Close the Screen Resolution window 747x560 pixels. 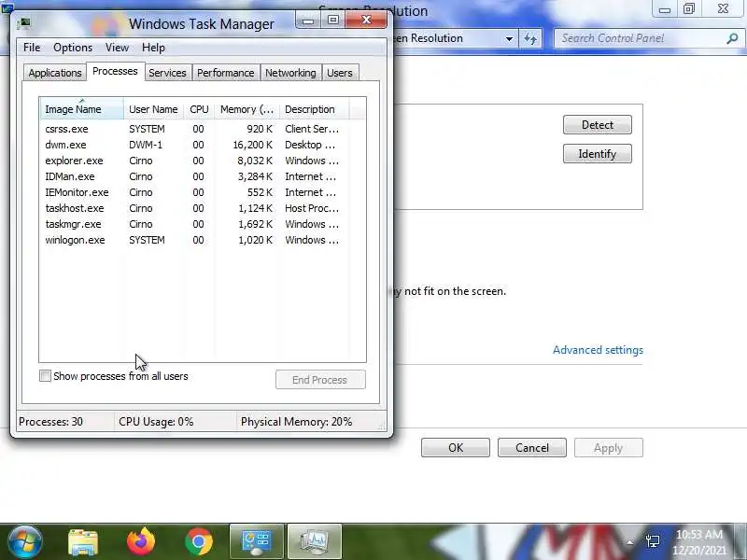[723, 9]
